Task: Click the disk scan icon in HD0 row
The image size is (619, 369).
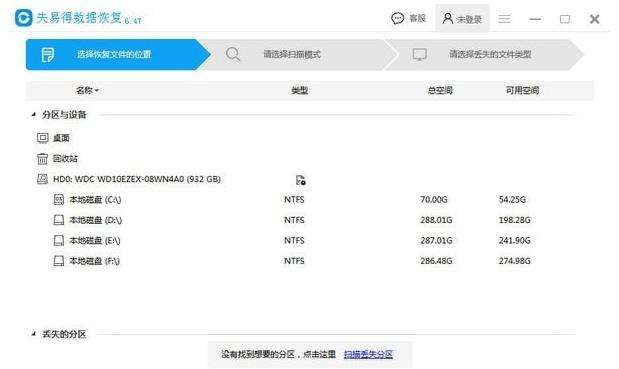Action: point(300,180)
